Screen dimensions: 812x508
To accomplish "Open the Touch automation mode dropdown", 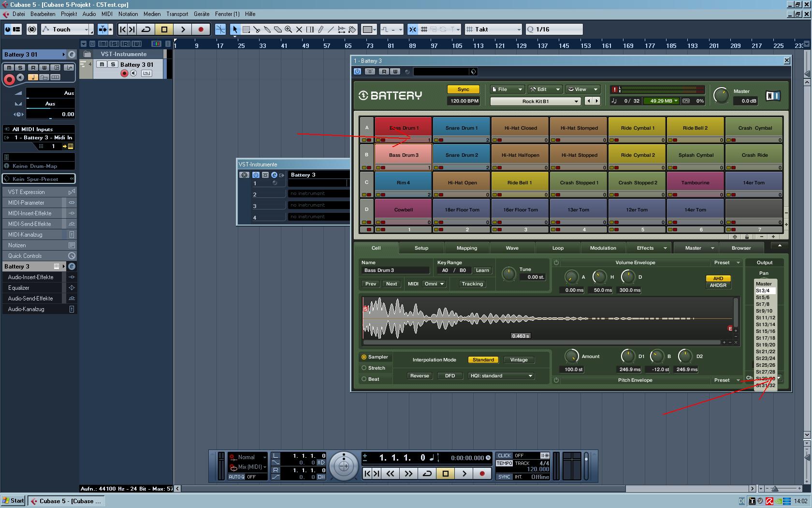I will click(x=66, y=30).
